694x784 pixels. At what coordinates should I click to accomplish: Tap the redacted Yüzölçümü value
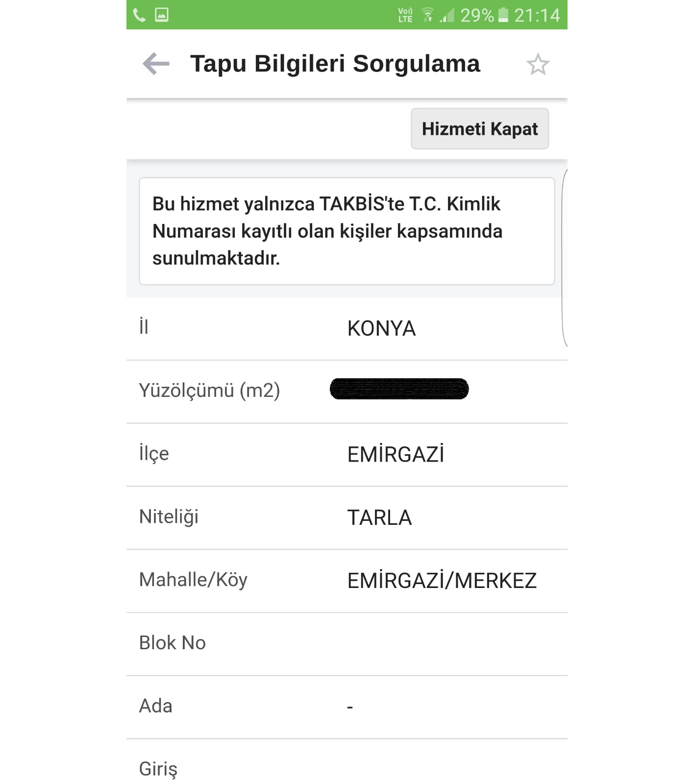coord(399,389)
